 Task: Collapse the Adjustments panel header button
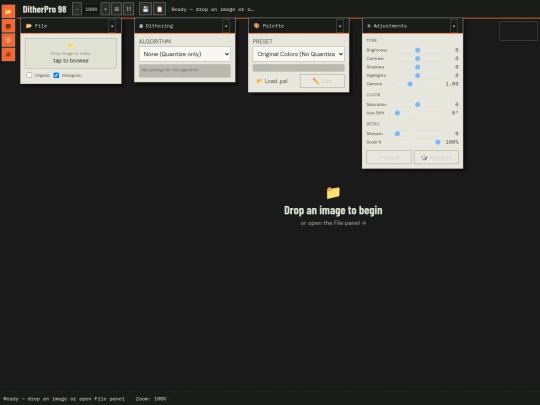454,26
